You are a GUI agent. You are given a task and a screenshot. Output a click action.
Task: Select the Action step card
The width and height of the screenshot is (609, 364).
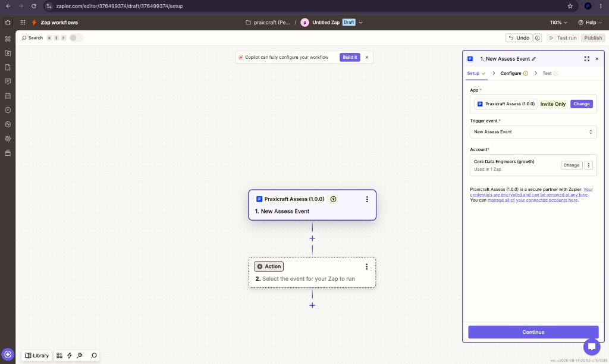[x=312, y=272]
